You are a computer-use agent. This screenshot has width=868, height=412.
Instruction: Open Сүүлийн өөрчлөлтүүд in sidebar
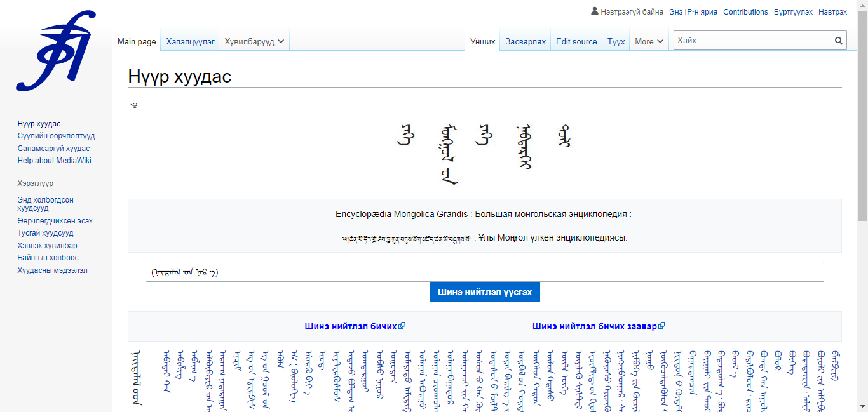56,136
